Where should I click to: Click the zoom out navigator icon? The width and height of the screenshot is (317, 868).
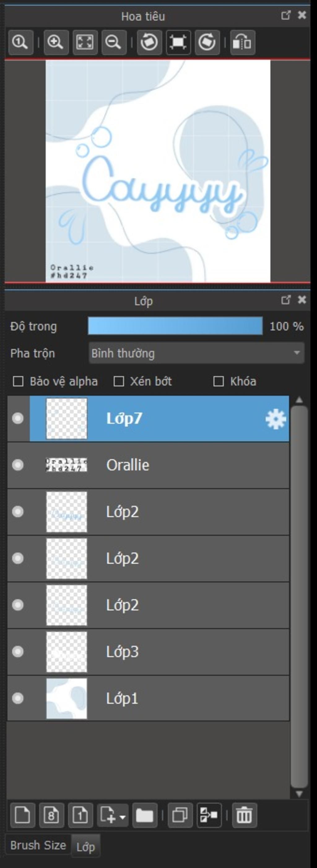[113, 42]
